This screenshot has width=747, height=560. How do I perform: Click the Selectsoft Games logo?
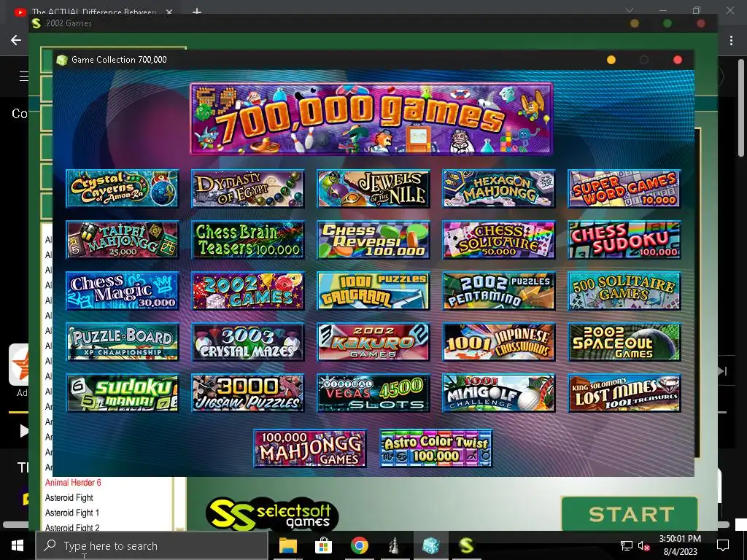pos(272,514)
